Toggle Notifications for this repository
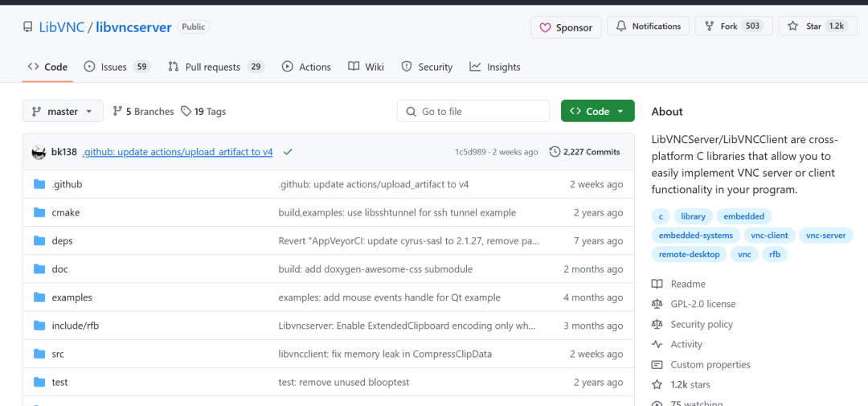The image size is (868, 406). click(x=648, y=27)
